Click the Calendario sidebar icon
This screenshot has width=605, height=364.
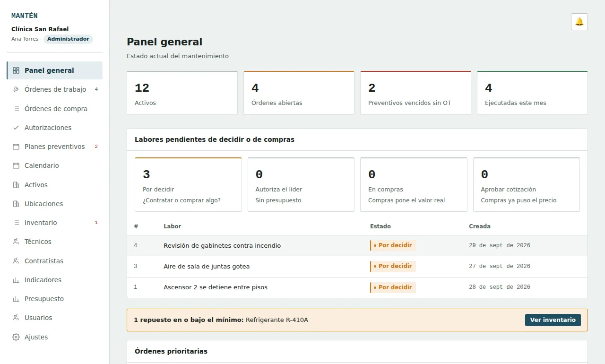pos(16,165)
